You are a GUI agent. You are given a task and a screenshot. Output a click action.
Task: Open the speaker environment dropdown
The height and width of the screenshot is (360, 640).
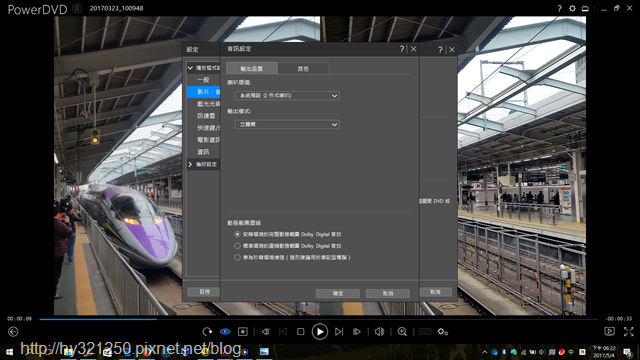(287, 96)
